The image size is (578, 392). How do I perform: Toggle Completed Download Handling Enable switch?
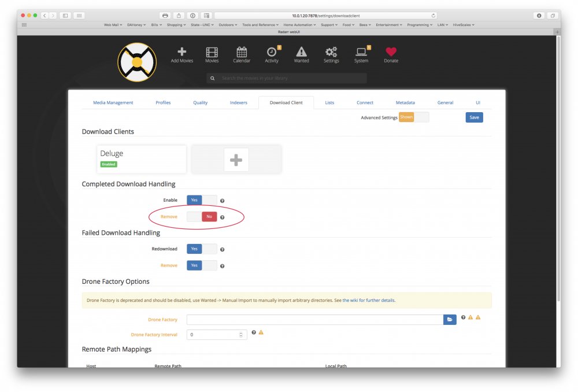tap(202, 200)
